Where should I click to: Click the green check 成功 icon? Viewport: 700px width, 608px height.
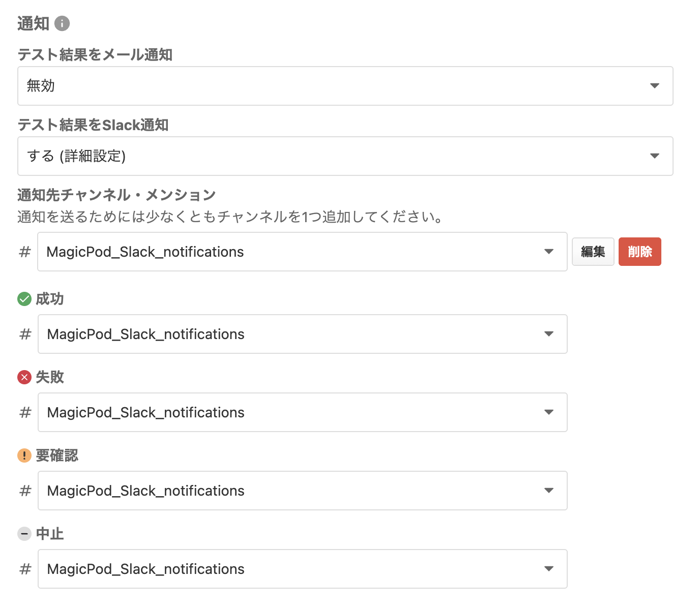pyautogui.click(x=24, y=299)
